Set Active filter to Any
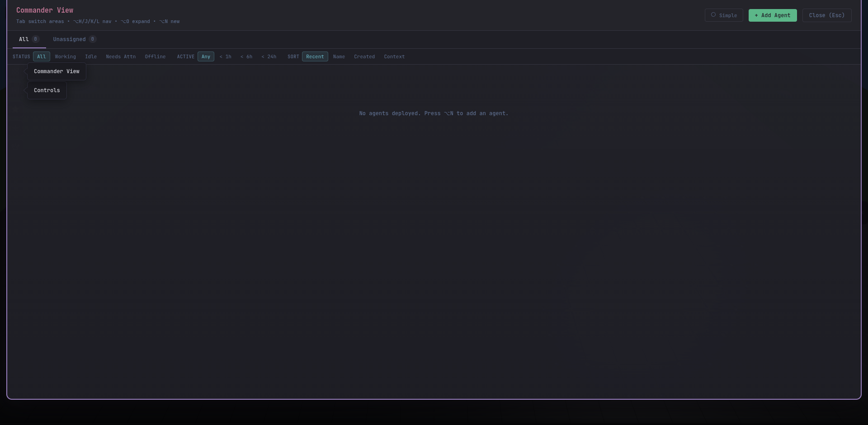868x425 pixels. pyautogui.click(x=206, y=56)
